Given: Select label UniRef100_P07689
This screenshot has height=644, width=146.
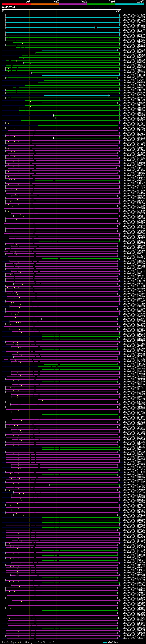Looking at the screenshot, I should click(x=134, y=580).
